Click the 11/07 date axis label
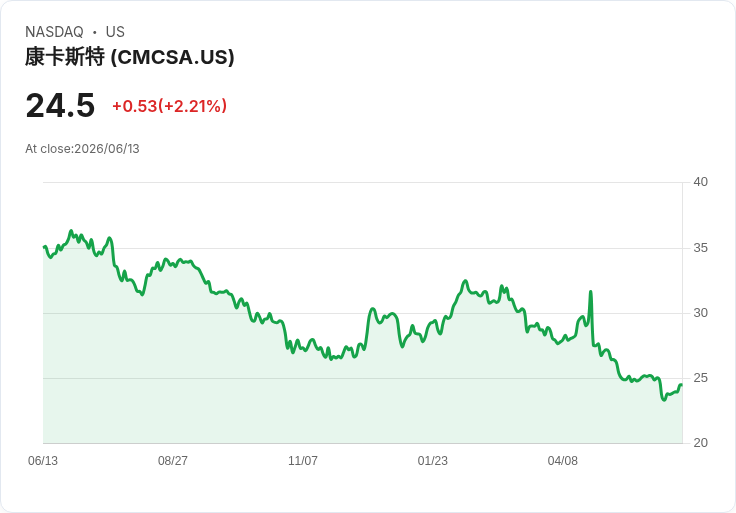 click(x=303, y=461)
